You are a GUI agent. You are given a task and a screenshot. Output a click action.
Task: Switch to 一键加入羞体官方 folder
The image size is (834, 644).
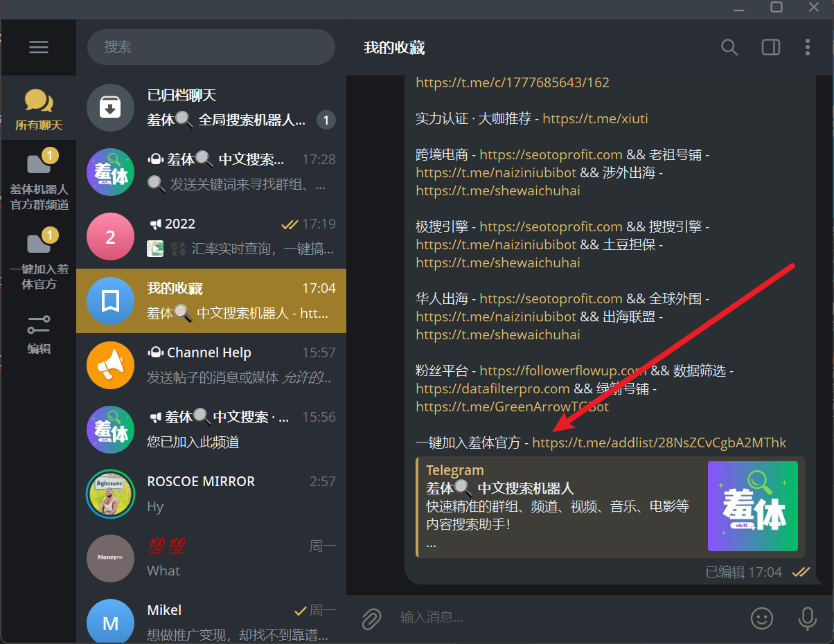(x=39, y=260)
